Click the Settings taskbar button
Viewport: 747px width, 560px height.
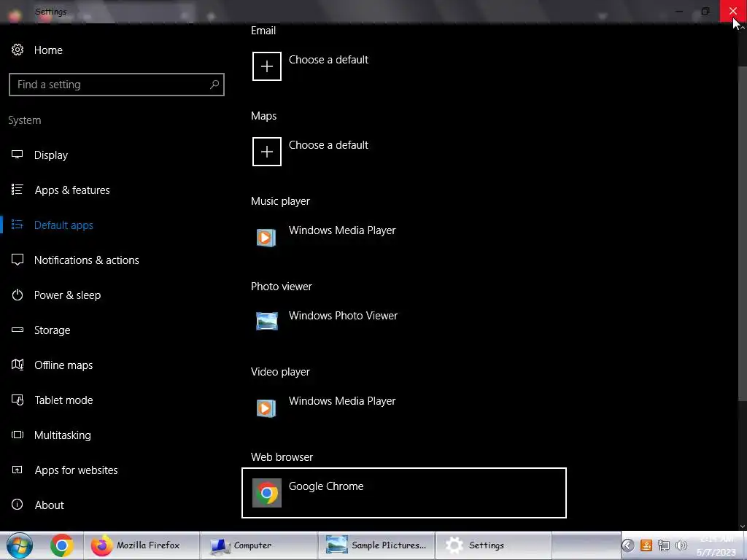pos(494,545)
